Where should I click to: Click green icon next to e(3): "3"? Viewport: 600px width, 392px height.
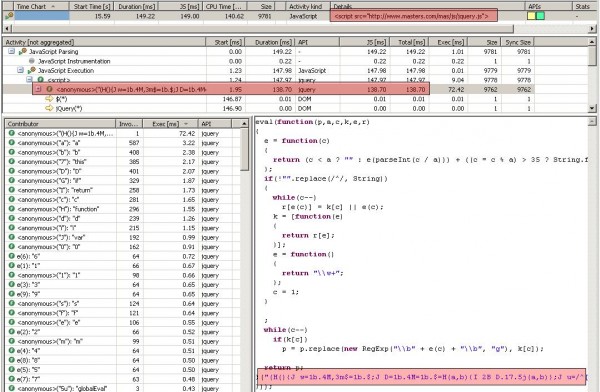coord(11,284)
